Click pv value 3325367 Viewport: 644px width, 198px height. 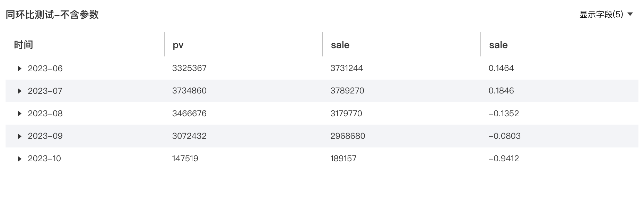189,68
